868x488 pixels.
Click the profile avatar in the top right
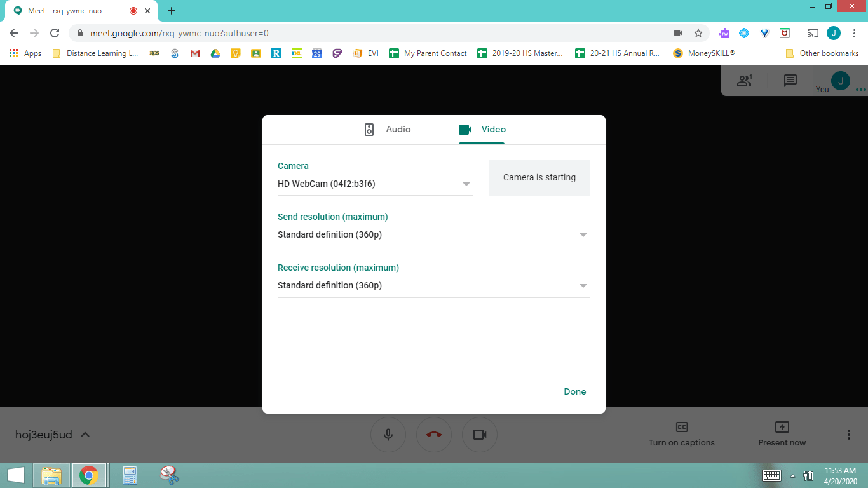tap(839, 81)
